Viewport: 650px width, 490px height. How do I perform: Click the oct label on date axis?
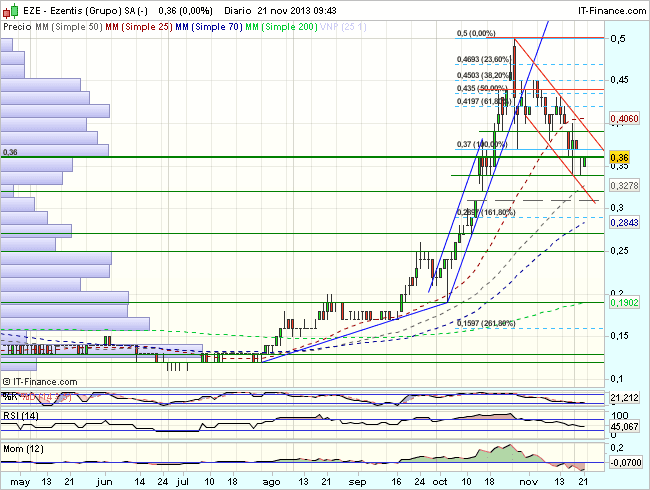click(440, 482)
